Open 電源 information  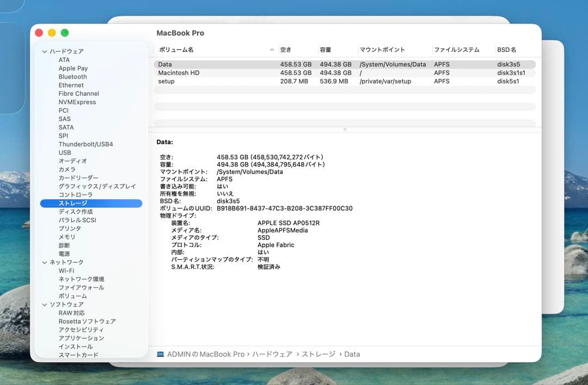click(64, 254)
